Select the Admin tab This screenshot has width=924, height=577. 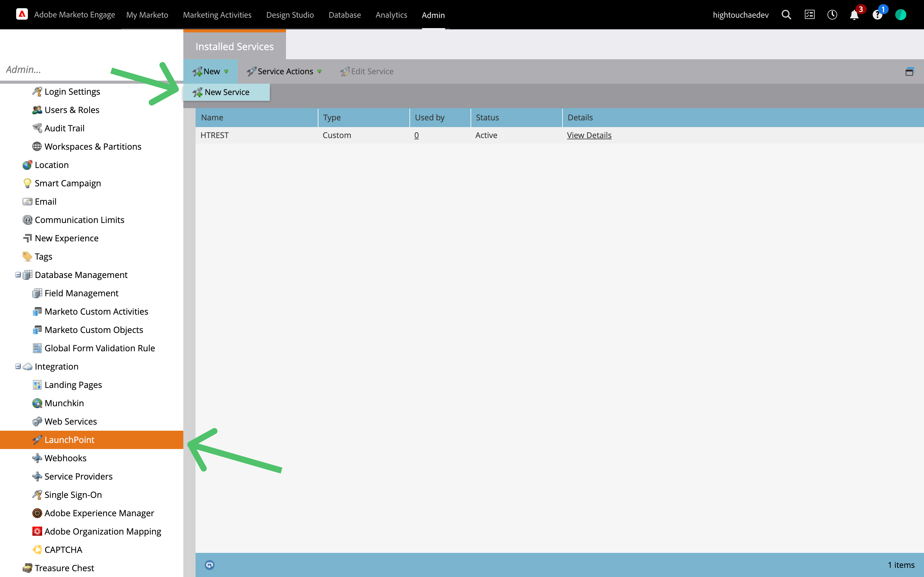433,15
